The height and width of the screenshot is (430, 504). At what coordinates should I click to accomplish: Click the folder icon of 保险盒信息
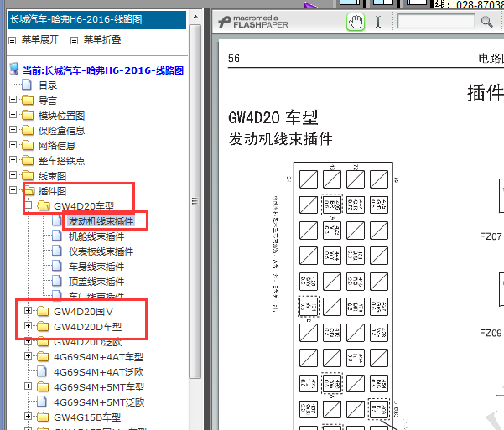[28, 130]
